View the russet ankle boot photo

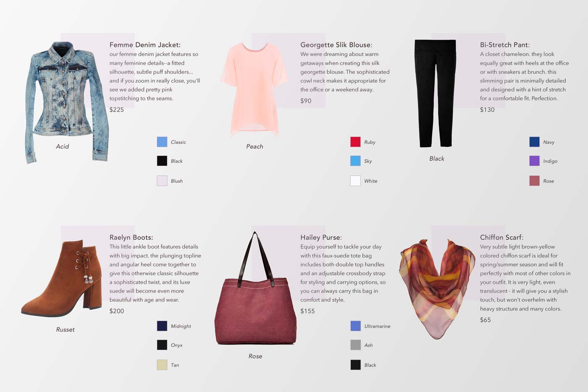[x=62, y=278]
